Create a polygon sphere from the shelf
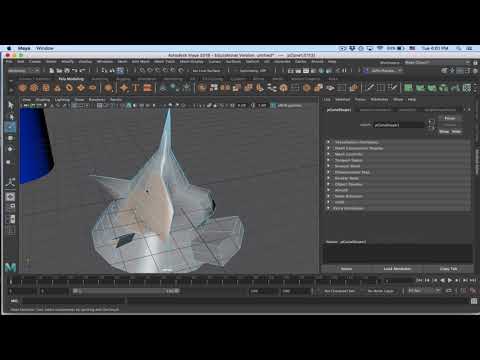Image resolution: width=480 pixels, height=360 pixels. click(x=22, y=88)
